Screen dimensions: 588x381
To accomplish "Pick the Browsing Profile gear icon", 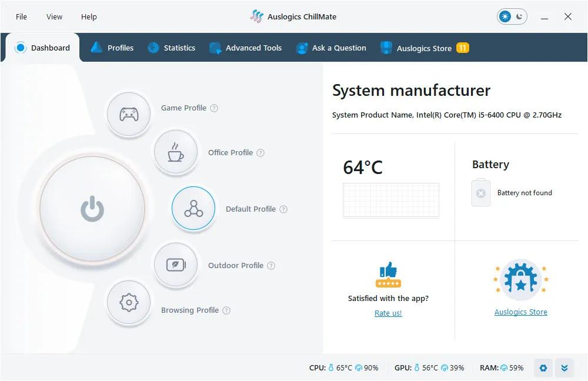I will click(x=129, y=302).
